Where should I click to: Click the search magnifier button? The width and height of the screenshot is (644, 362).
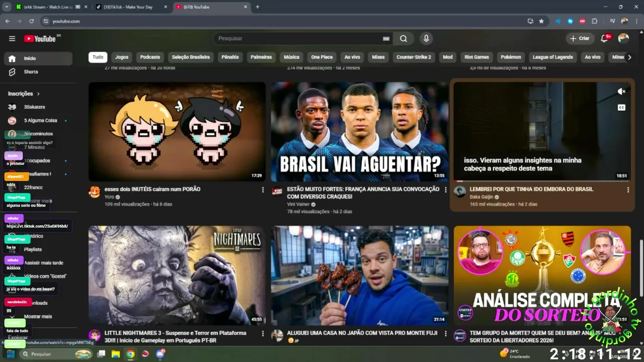point(404,39)
